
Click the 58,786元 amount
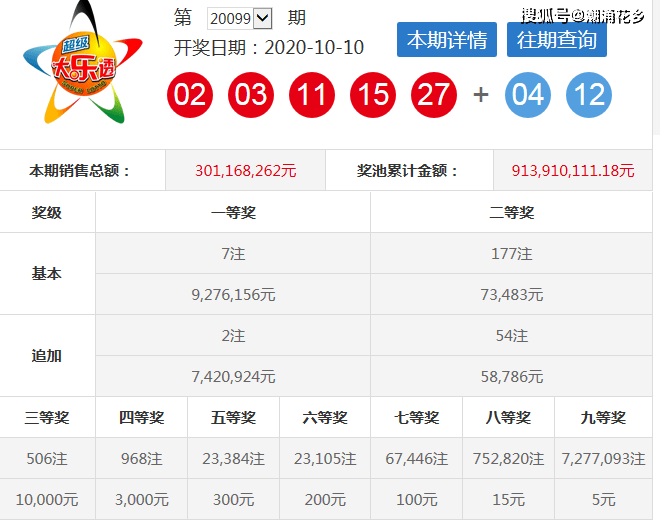coord(511,376)
